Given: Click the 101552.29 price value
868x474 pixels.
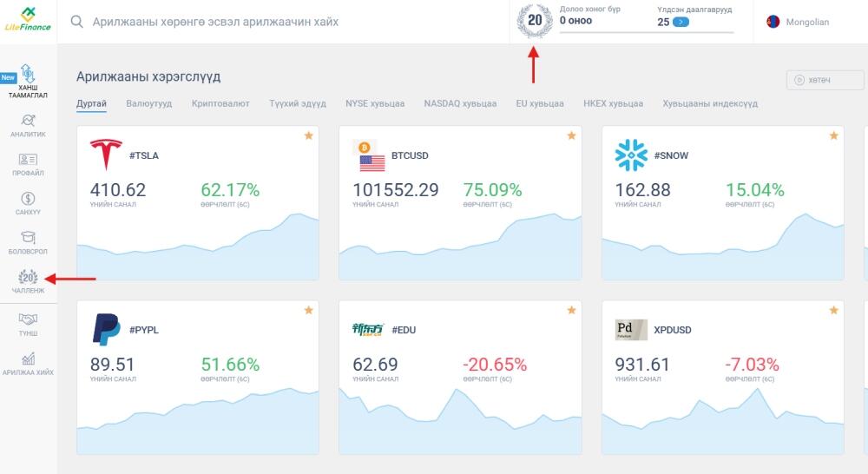Looking at the screenshot, I should coord(395,190).
